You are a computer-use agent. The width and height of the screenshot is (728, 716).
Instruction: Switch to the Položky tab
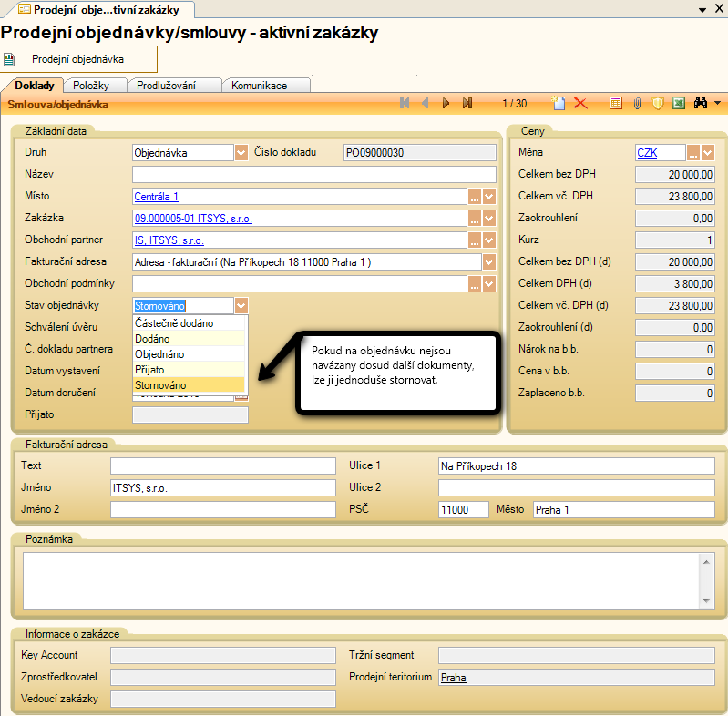pos(91,86)
